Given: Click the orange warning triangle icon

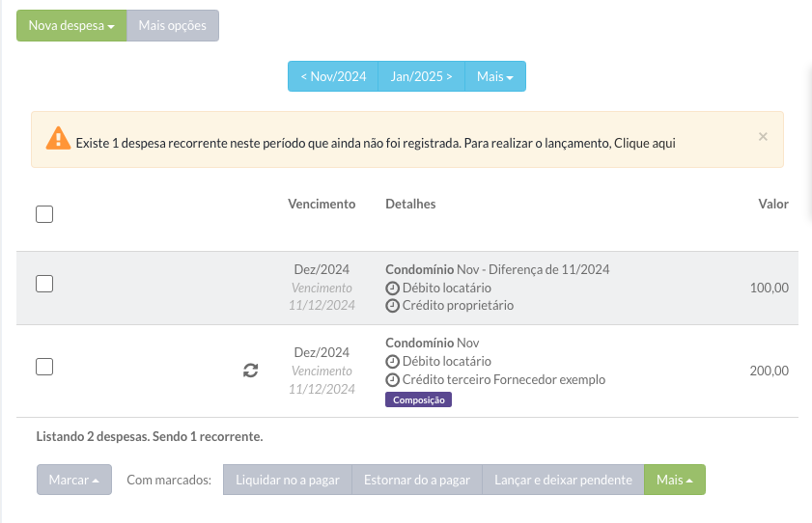Looking at the screenshot, I should click(x=58, y=139).
